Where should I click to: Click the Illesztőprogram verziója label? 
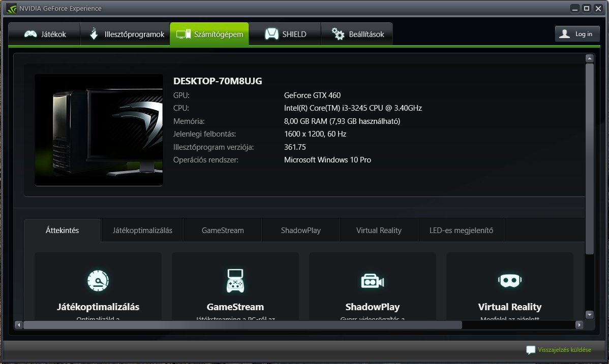tap(213, 147)
